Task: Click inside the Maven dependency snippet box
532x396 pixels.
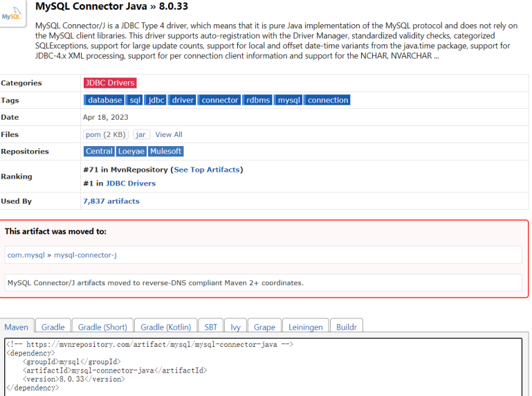Action: click(x=264, y=367)
